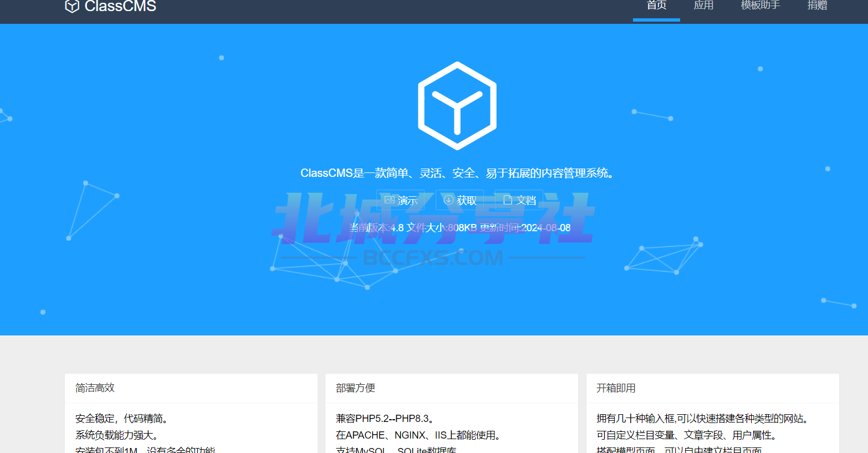Go to the 模板助手 navigation tab

point(760,6)
